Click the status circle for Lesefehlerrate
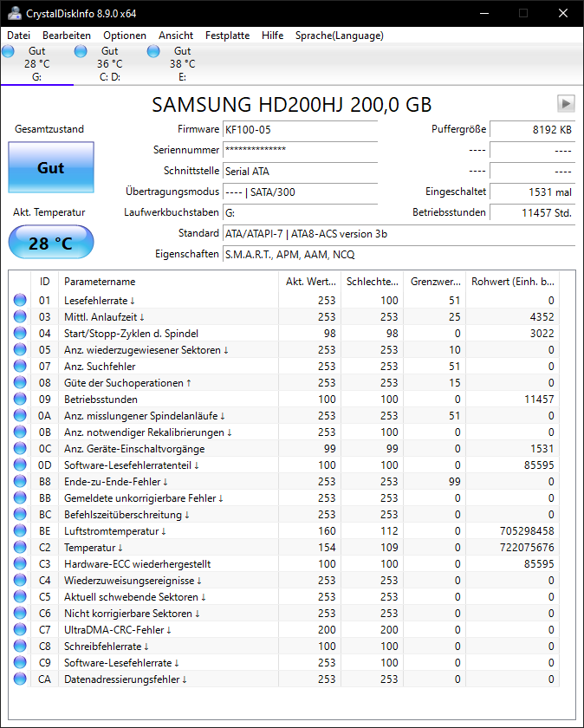 click(x=20, y=301)
